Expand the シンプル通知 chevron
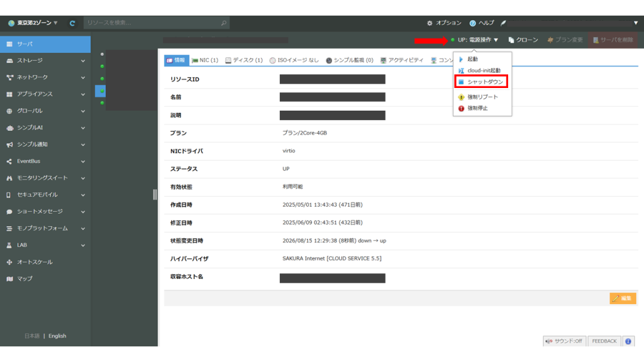 83,145
